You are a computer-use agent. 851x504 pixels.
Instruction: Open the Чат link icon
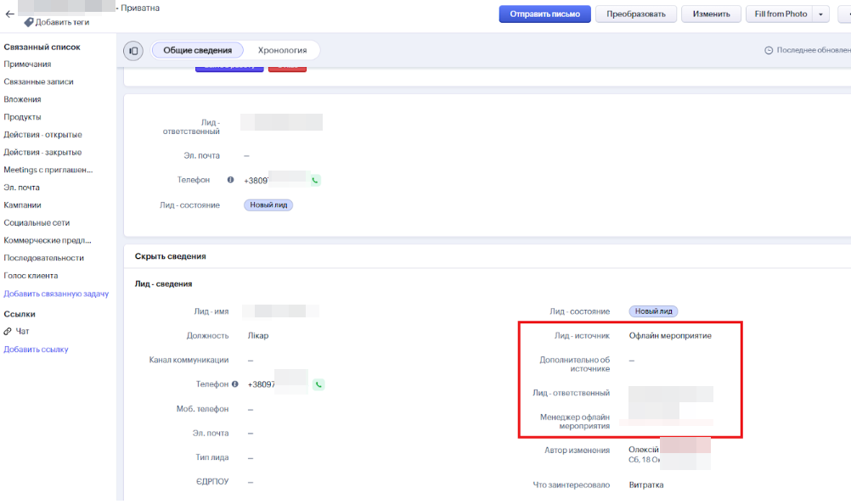8,332
